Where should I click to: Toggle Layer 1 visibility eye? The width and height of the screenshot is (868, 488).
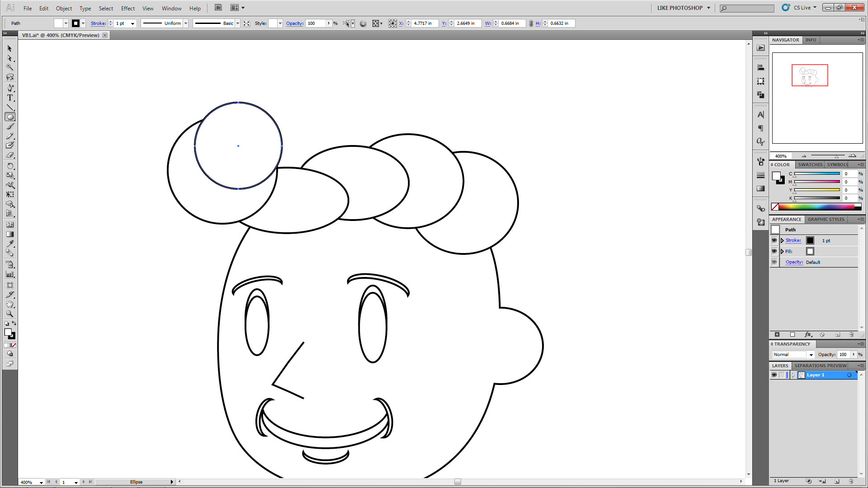774,375
